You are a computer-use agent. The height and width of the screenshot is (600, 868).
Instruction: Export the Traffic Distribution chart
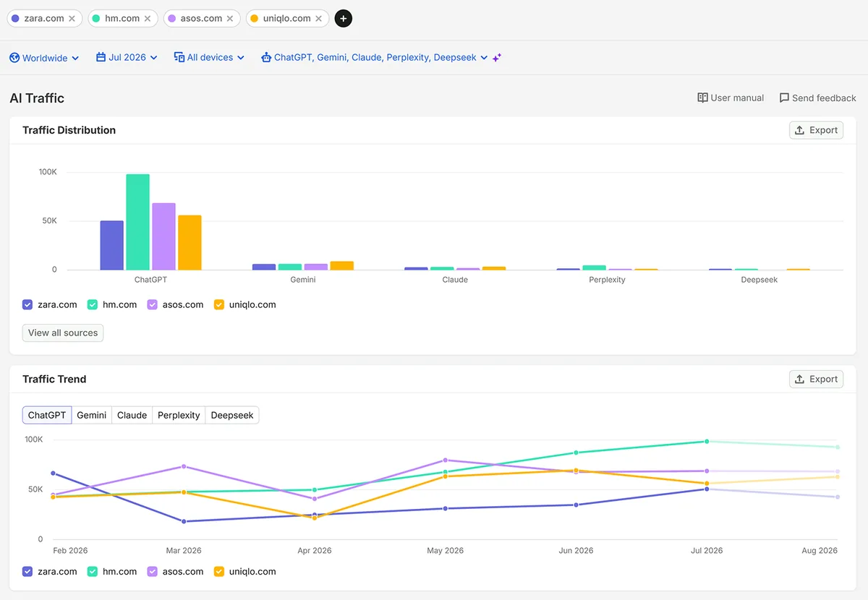816,130
